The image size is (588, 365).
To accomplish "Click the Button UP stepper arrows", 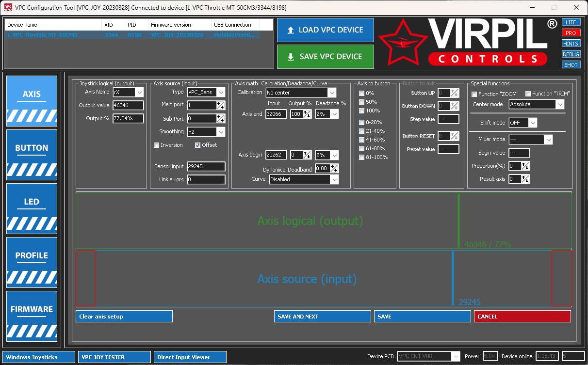I will tap(455, 93).
